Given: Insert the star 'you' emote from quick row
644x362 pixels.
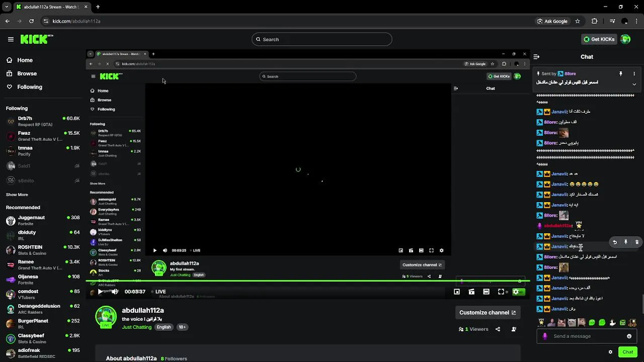Looking at the screenshot, I should coord(541,322).
